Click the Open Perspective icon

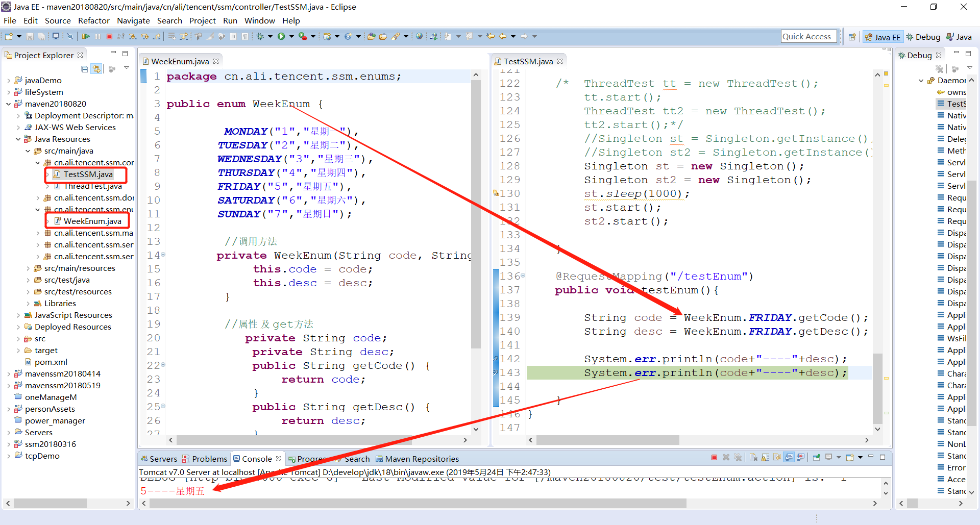click(x=852, y=37)
